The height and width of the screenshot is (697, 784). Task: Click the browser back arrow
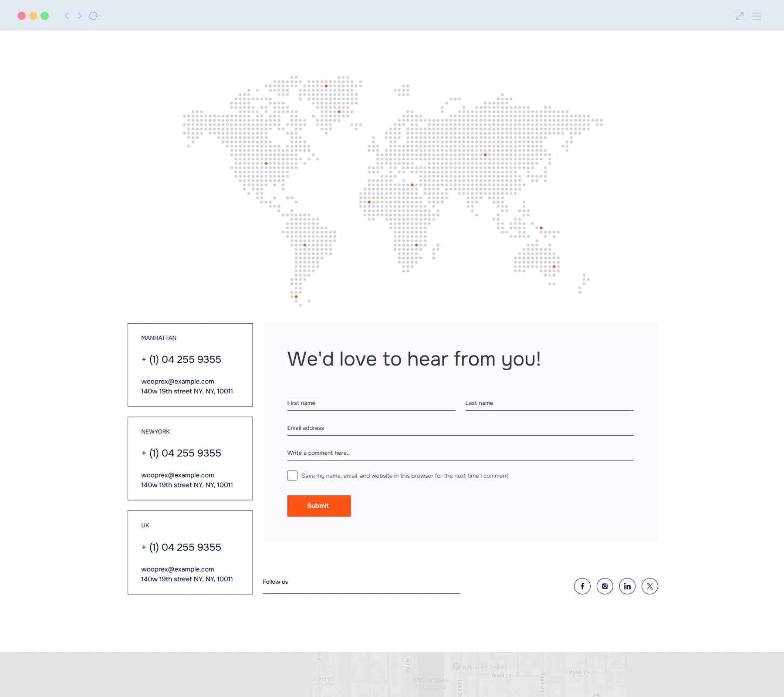pos(67,16)
